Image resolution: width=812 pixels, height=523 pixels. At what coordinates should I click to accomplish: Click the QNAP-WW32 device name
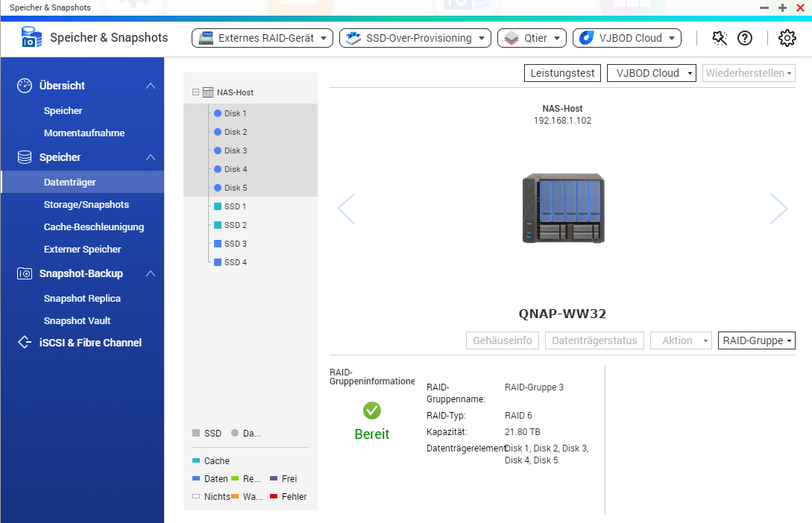pyautogui.click(x=562, y=314)
